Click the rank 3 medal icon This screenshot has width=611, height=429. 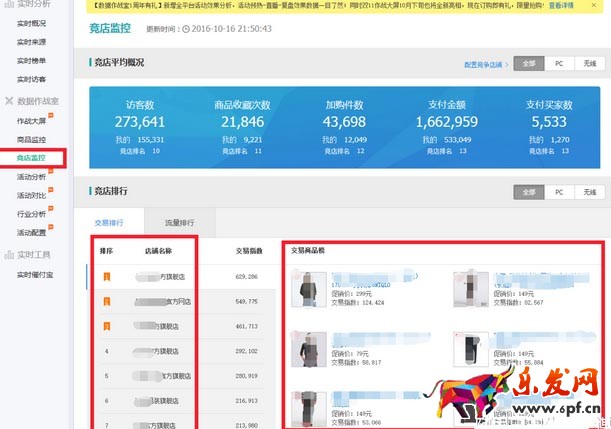point(107,326)
